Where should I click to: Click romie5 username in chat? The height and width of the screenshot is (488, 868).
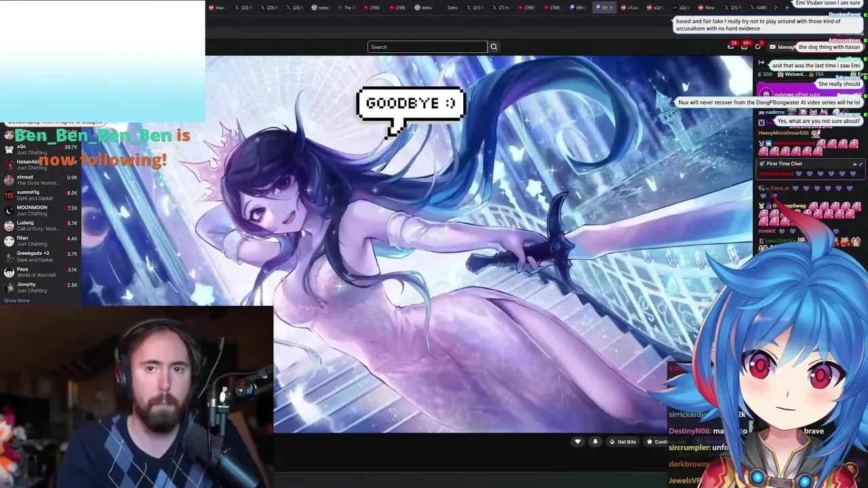click(x=766, y=231)
